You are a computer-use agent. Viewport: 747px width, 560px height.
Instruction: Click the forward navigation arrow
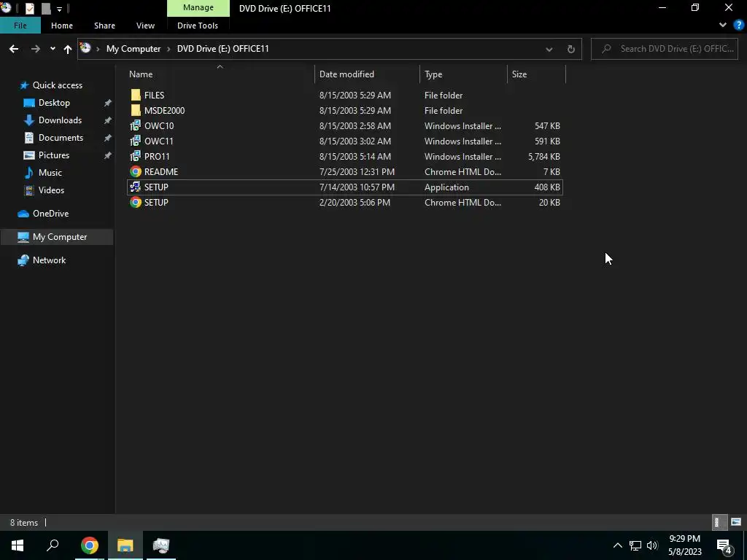click(35, 49)
